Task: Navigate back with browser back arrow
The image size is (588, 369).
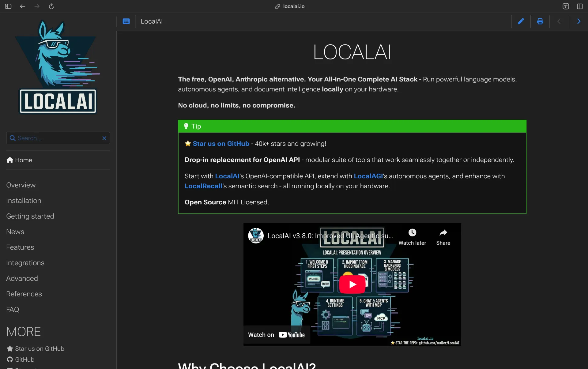Action: click(x=22, y=6)
